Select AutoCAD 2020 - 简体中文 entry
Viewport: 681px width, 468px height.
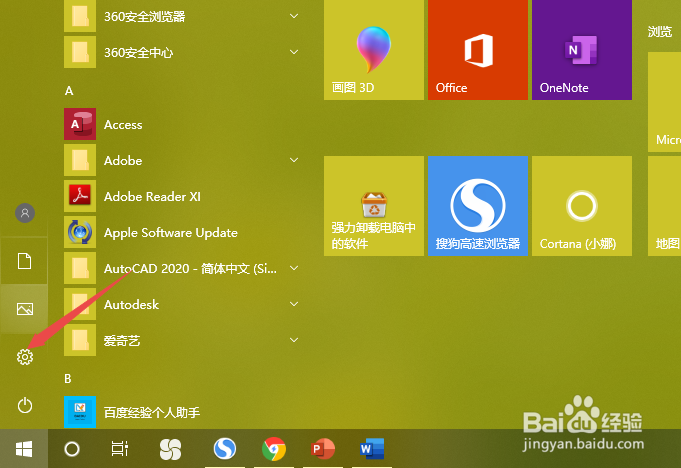190,269
